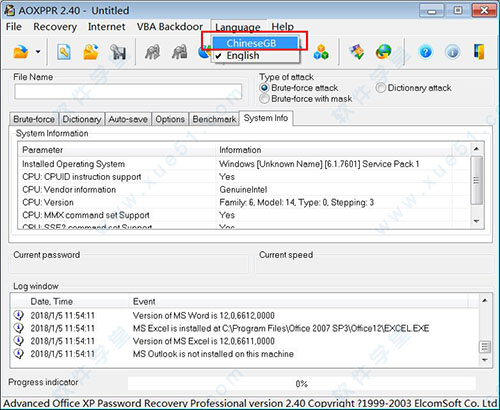Select Brute-force with mask radio button
The image size is (500, 410).
[x=264, y=99]
